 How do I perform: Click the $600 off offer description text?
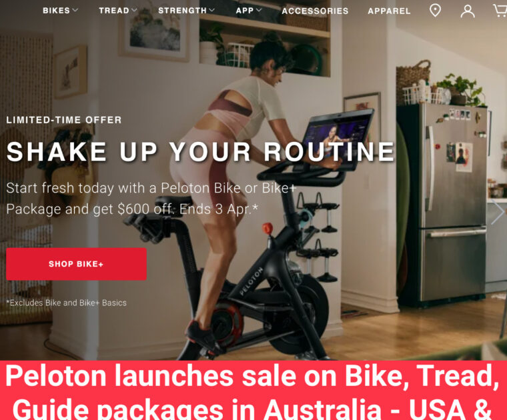[x=151, y=199]
